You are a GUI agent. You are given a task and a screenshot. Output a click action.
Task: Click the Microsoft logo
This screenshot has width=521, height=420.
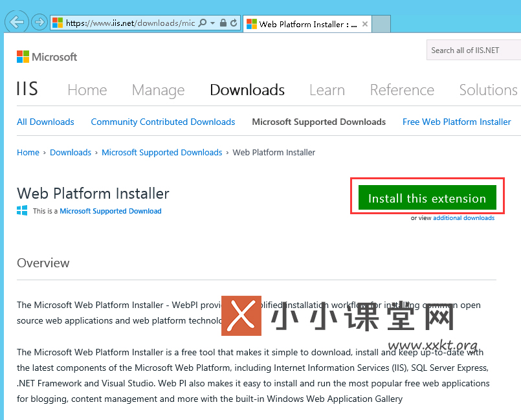(47, 57)
